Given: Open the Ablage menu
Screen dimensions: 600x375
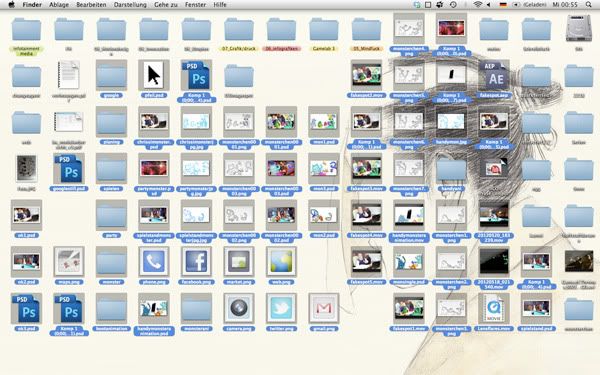Looking at the screenshot, I should click(59, 5).
